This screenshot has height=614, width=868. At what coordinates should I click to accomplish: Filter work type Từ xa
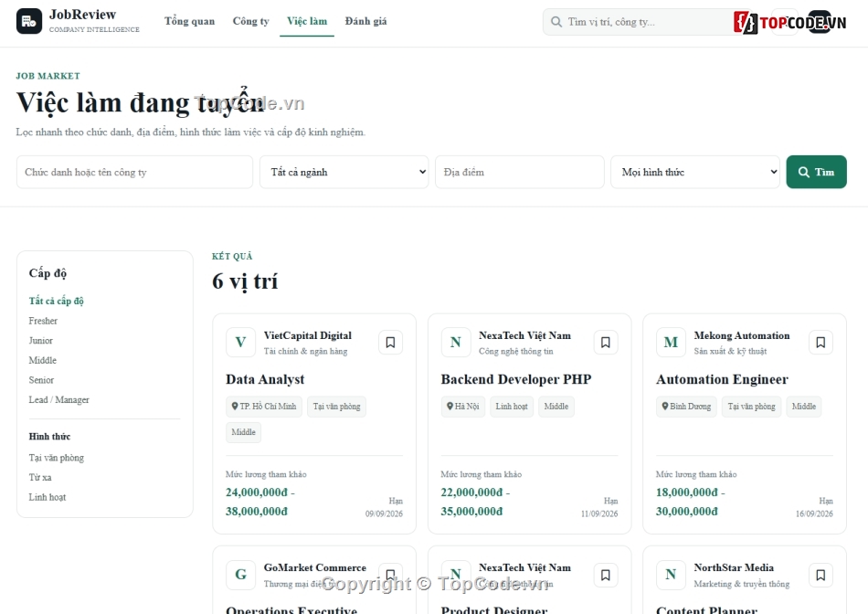point(40,477)
